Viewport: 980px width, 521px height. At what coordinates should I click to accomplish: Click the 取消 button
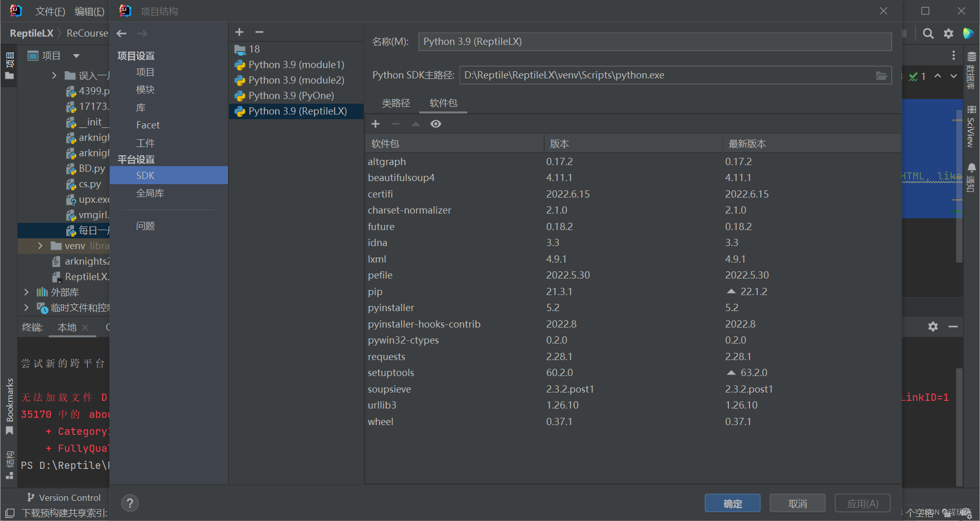[x=797, y=503]
